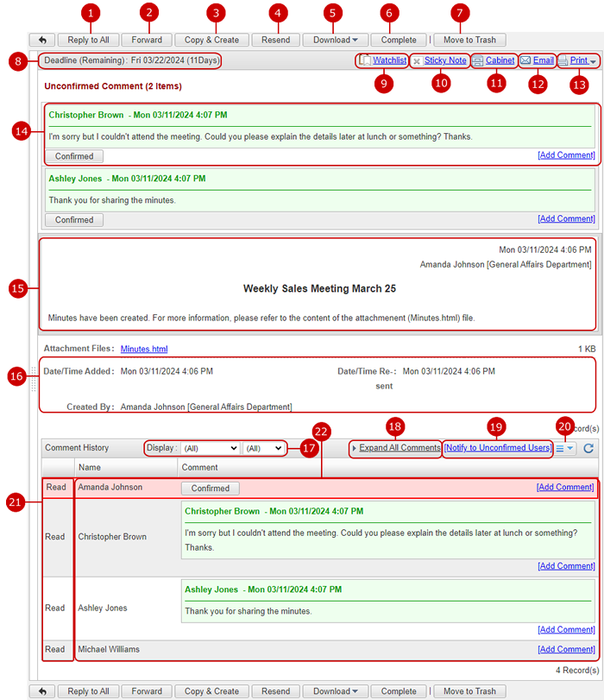Click the Email envelope icon
Viewport: 604px width, 700px height.
[525, 60]
